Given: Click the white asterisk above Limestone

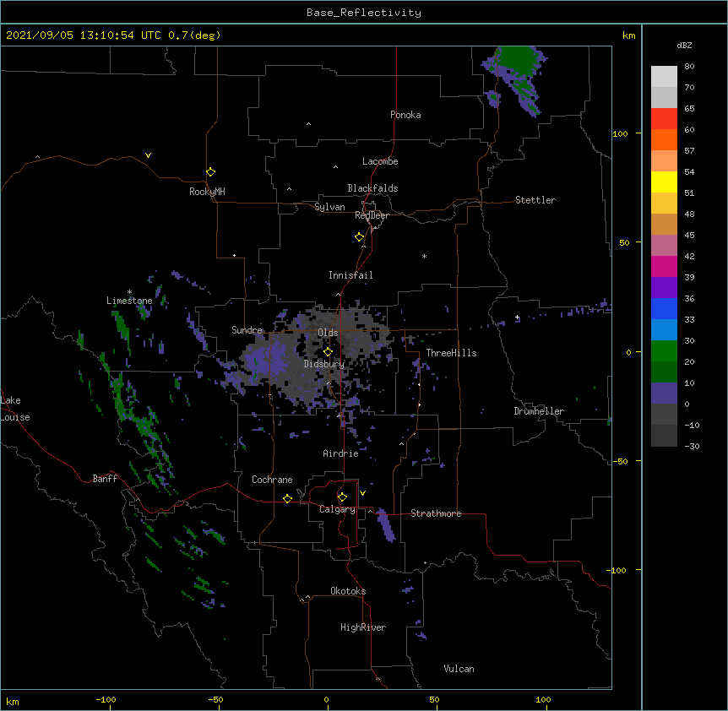Looking at the screenshot, I should 129,292.
